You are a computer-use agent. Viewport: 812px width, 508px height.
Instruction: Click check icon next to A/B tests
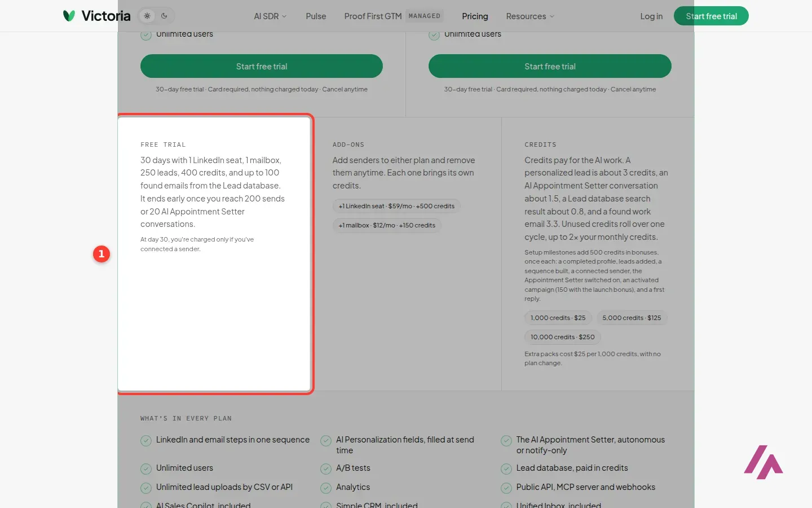(x=326, y=469)
